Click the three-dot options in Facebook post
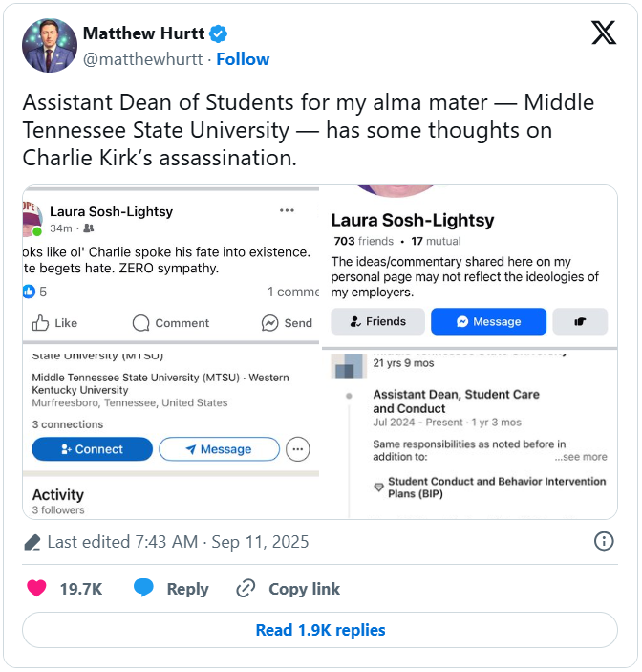The width and height of the screenshot is (642, 672). tap(287, 210)
